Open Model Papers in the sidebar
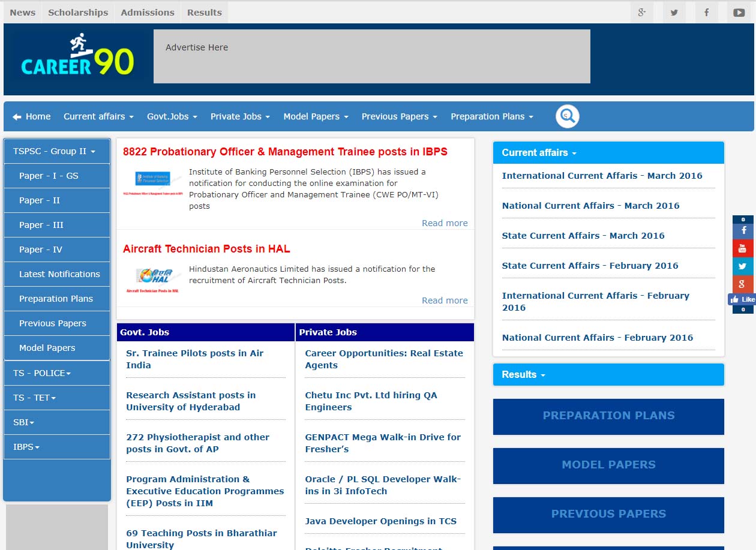The image size is (756, 550). (x=57, y=348)
